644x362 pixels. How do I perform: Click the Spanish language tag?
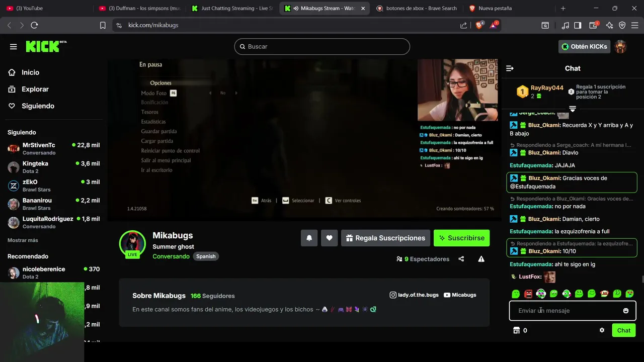pyautogui.click(x=206, y=256)
